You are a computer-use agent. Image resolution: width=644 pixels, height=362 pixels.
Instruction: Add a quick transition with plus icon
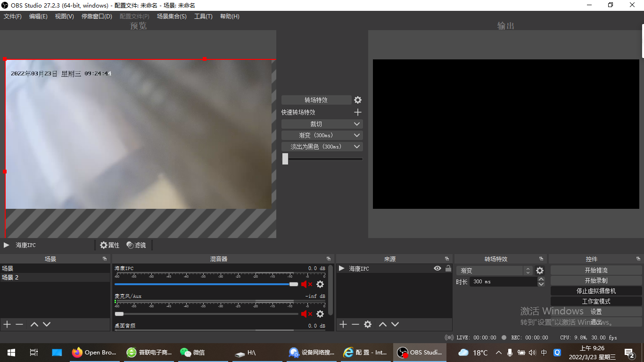(358, 112)
